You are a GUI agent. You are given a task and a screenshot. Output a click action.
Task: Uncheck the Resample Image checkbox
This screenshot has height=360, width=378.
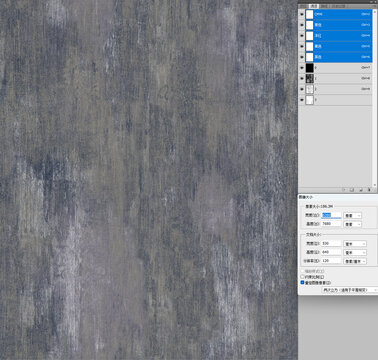pyautogui.click(x=303, y=282)
